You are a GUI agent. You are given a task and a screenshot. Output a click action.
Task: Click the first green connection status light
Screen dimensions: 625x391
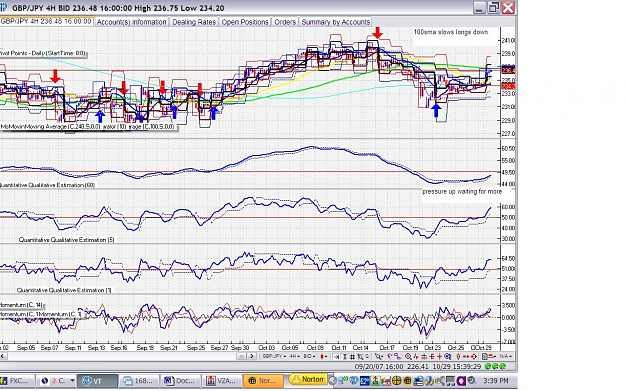488,366
